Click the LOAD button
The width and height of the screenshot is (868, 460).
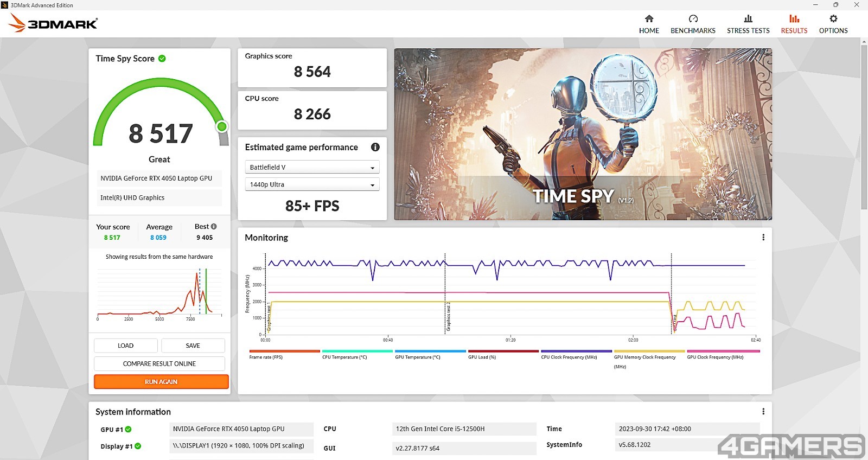tap(126, 346)
